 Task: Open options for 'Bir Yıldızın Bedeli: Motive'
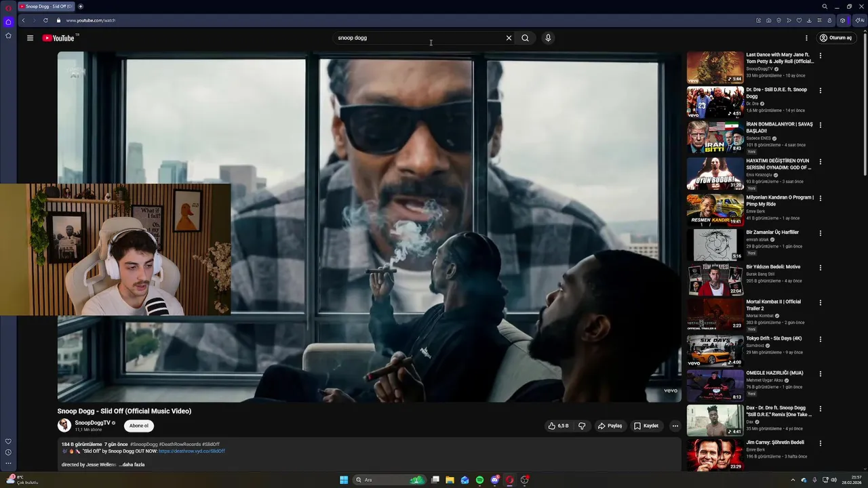(x=821, y=268)
